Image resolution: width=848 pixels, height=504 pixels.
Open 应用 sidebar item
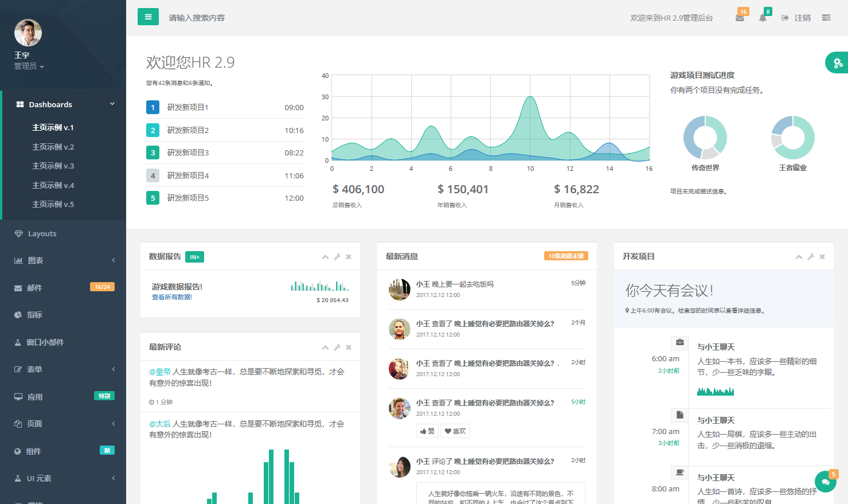click(63, 397)
